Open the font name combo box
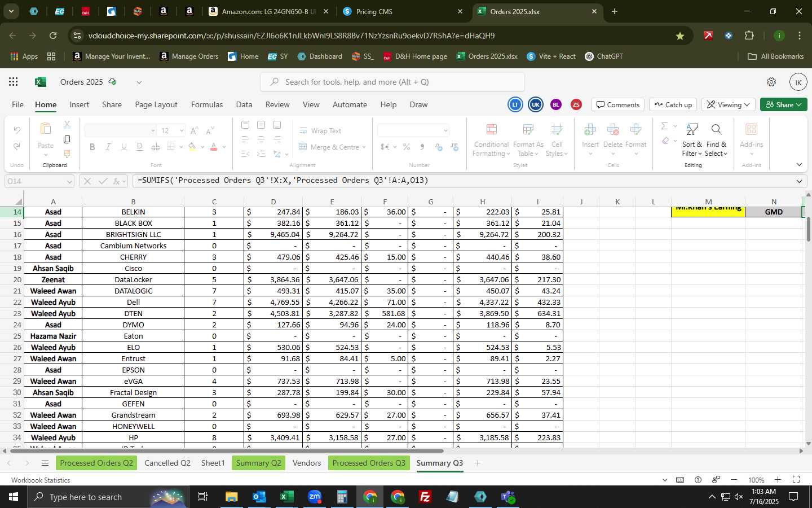Screen dimensions: 812x508 click(x=120, y=130)
